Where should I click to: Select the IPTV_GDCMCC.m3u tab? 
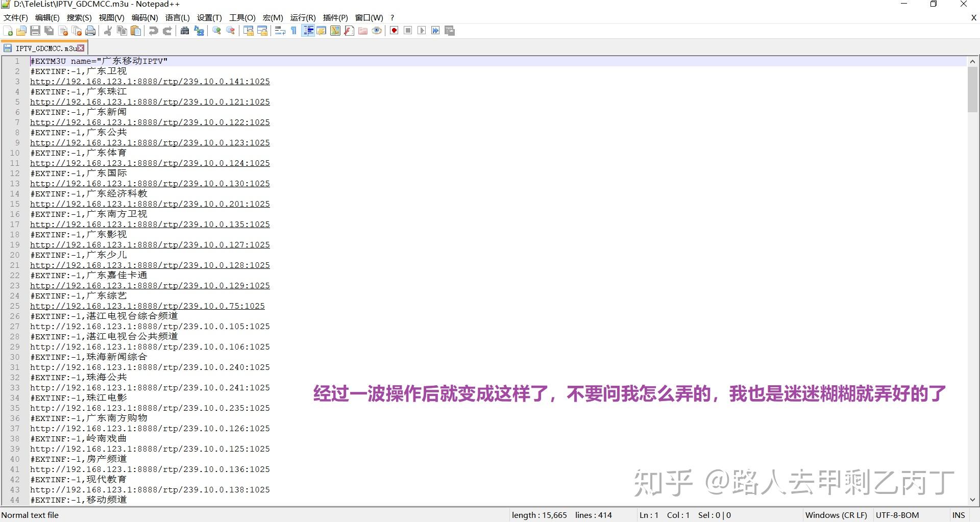43,47
